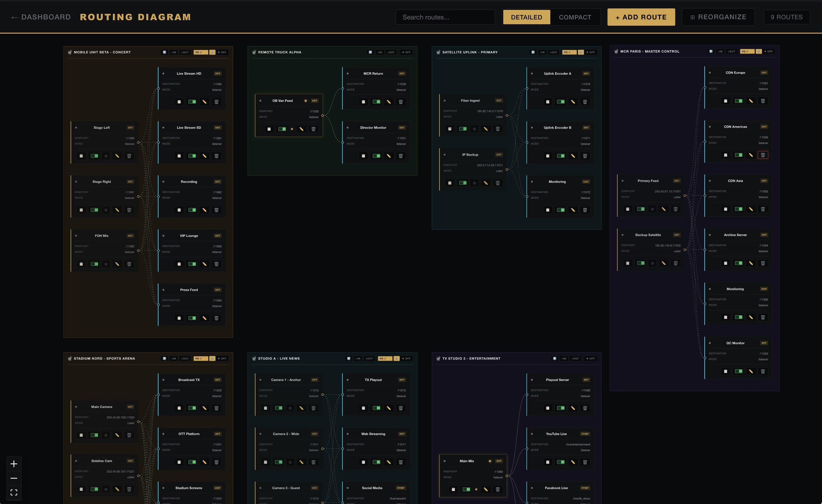
Task: Delete the Press Feed output
Action: [217, 318]
